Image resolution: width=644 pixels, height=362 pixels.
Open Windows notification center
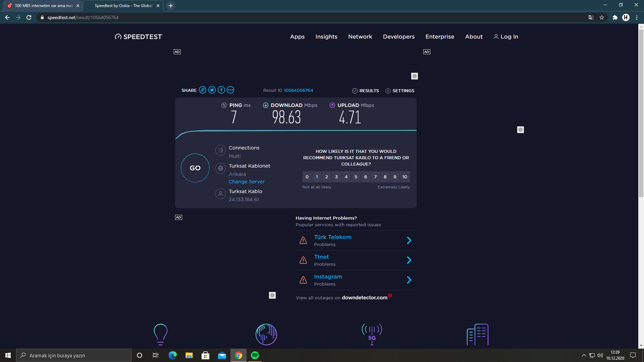633,355
